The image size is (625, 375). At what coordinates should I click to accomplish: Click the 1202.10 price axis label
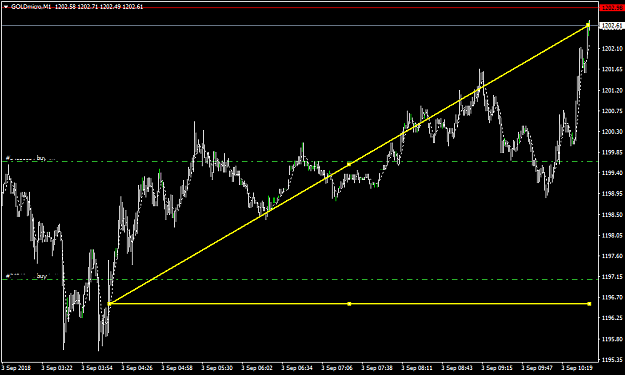[612, 49]
